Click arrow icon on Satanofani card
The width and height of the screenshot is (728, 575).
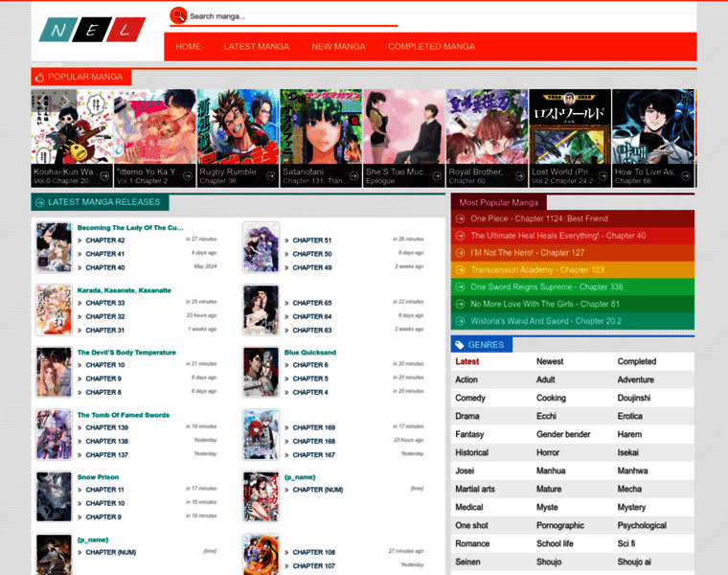353,176
